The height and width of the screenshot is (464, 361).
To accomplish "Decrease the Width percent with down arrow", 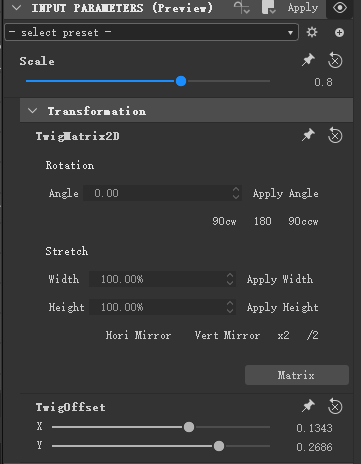I will pos(230,283).
